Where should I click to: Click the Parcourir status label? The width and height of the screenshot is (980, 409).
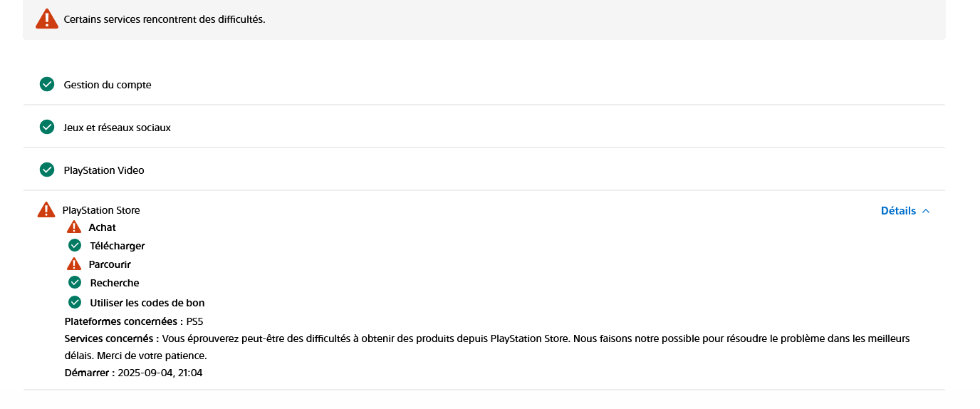(x=110, y=264)
